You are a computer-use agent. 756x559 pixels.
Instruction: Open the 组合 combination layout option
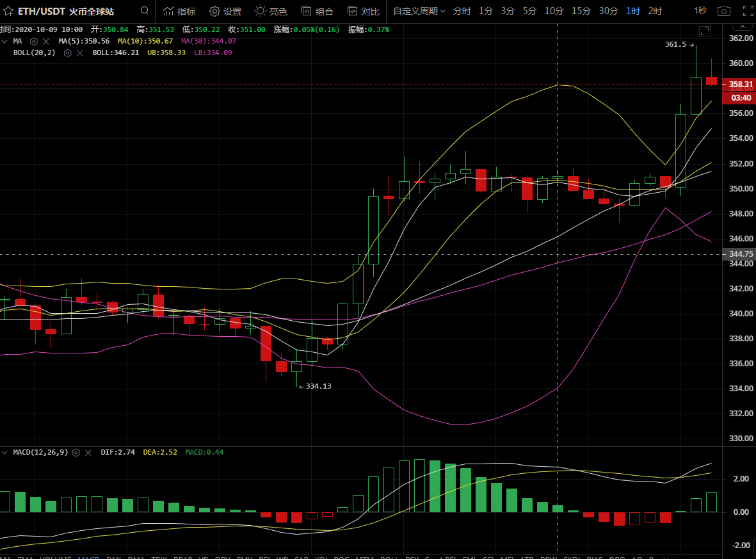coord(318,11)
